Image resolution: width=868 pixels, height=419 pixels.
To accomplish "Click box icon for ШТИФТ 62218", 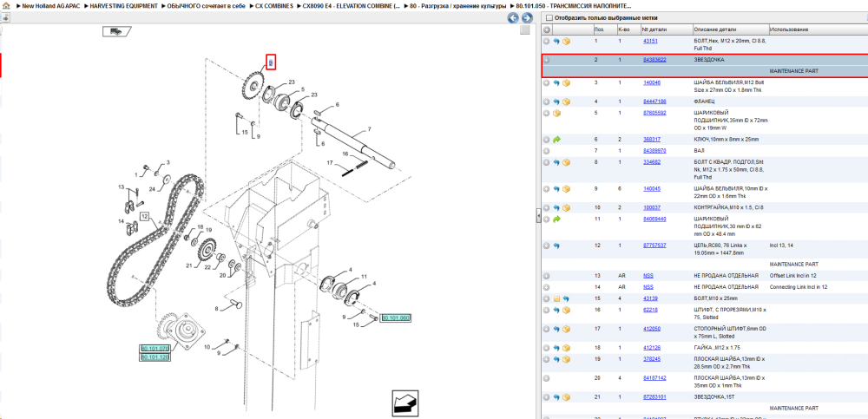I will click(566, 310).
